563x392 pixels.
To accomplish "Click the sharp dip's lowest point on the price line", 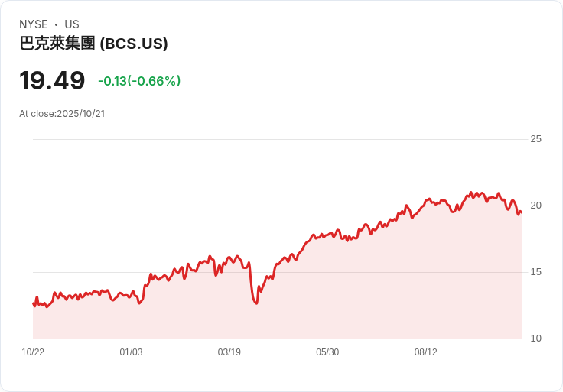I will tap(256, 303).
